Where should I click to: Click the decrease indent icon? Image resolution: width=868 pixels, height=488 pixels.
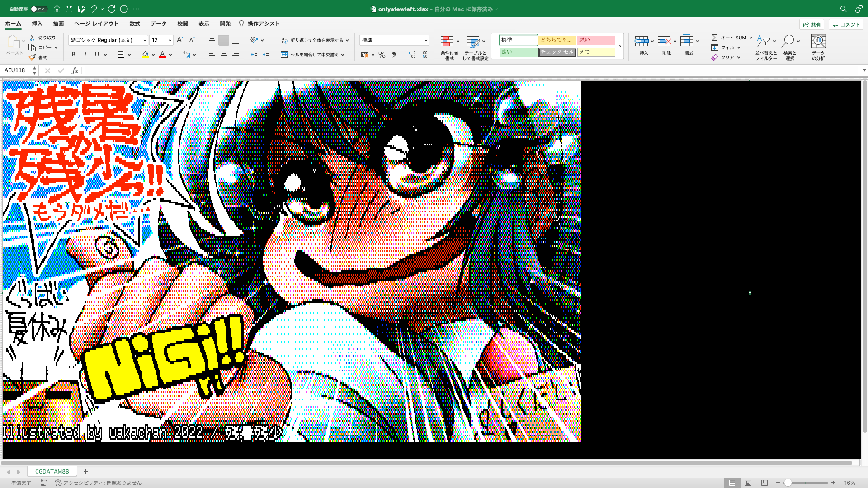(x=254, y=55)
